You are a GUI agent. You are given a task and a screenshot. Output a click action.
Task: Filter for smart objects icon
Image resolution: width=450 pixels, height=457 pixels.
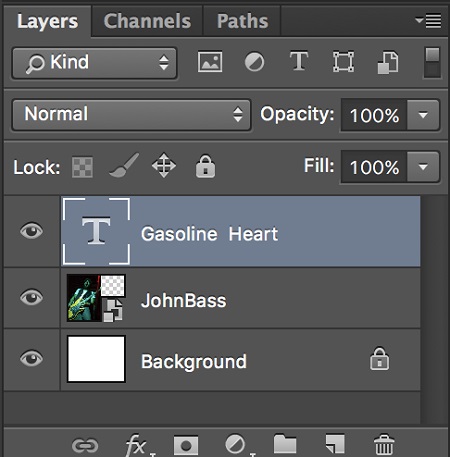[388, 62]
